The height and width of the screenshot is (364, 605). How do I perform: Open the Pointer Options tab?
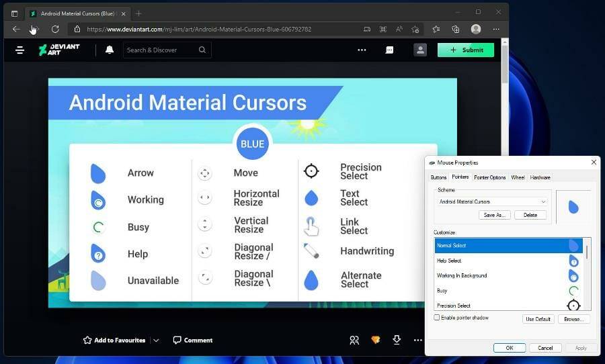(489, 177)
